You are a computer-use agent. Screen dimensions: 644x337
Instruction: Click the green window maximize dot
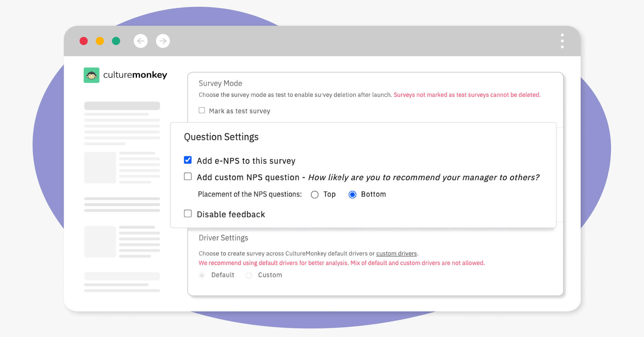pyautogui.click(x=116, y=41)
